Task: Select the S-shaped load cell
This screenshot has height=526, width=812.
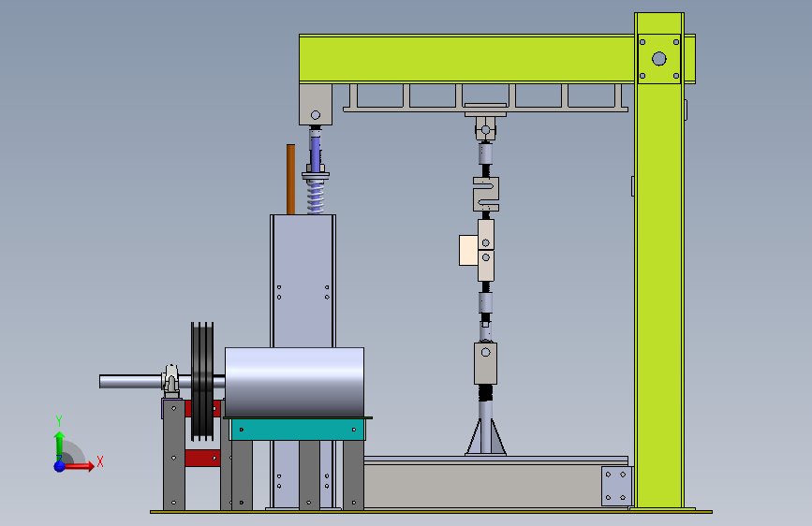Action: pos(486,194)
